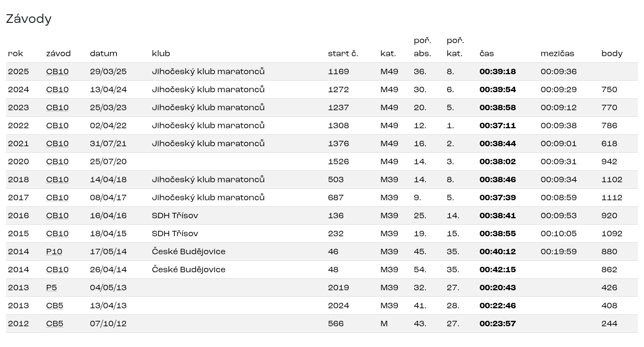Open CB10 link dated 26/04/14
644x347 pixels.
pyautogui.click(x=57, y=270)
